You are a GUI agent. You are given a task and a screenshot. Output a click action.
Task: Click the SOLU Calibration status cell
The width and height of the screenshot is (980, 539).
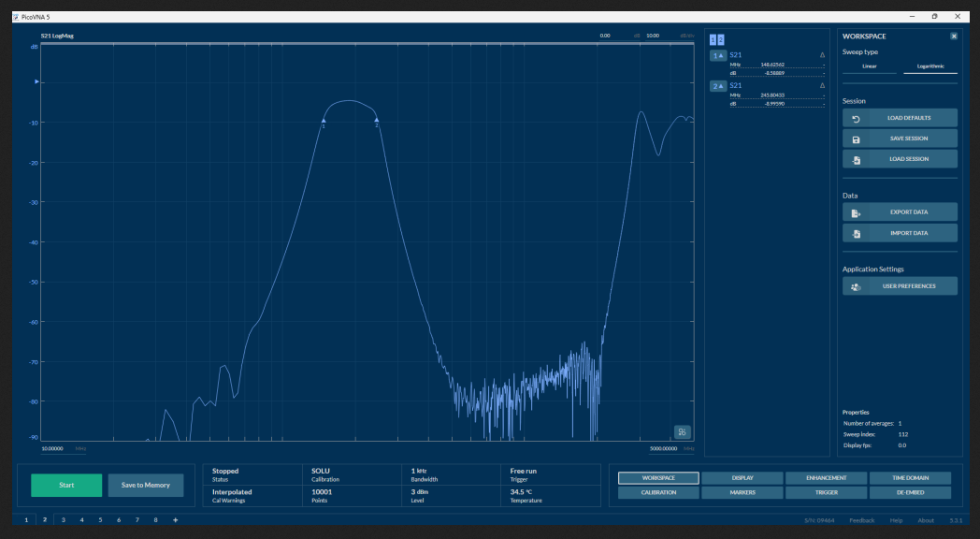tap(352, 475)
